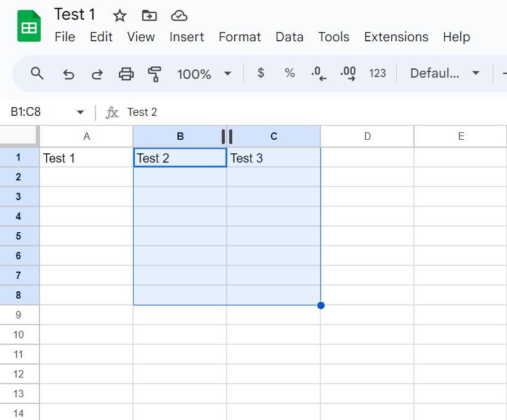Apply percent format
507x420 pixels.
pyautogui.click(x=290, y=73)
